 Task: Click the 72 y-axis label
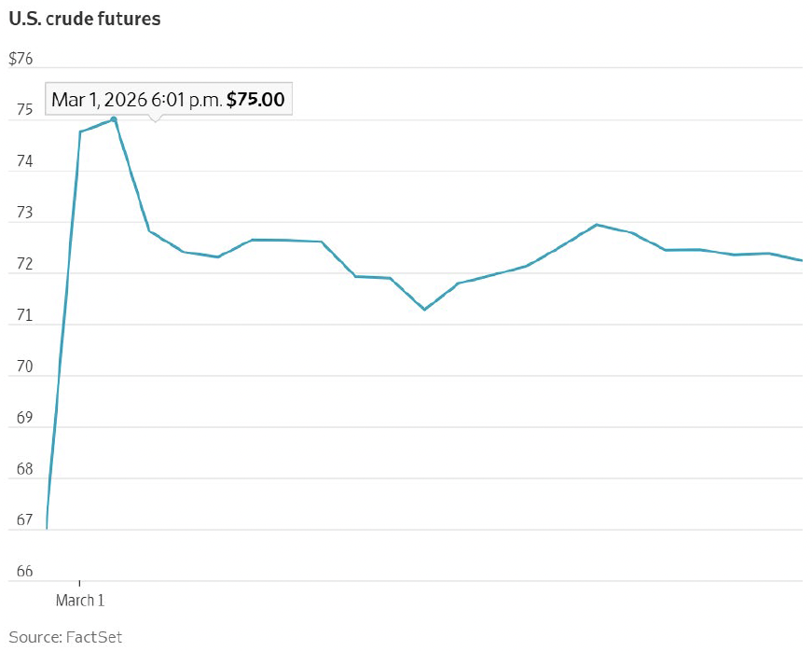tap(23, 265)
